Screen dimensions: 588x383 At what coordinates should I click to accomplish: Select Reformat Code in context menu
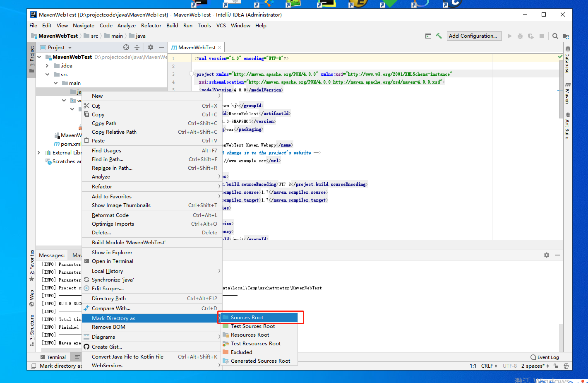(x=152, y=215)
